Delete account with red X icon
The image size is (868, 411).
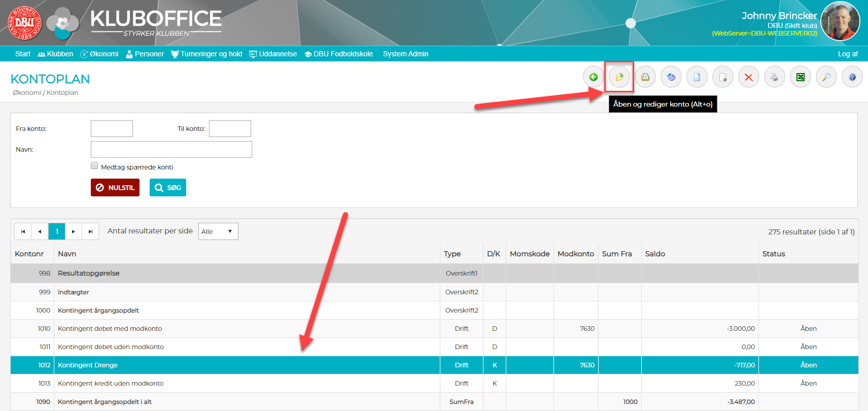tap(748, 77)
